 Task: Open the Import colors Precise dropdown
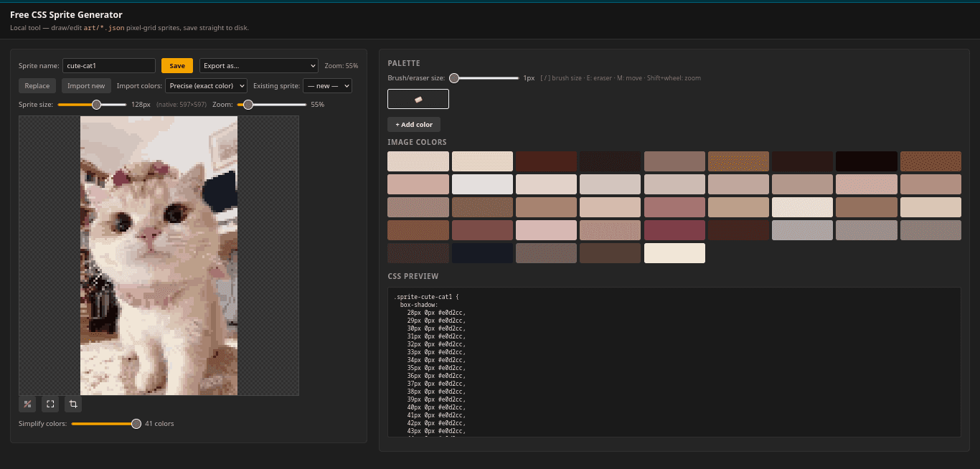point(206,86)
